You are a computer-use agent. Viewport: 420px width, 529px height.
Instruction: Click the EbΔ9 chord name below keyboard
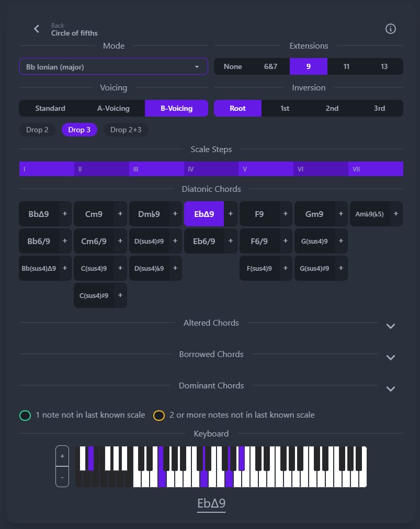(x=211, y=503)
